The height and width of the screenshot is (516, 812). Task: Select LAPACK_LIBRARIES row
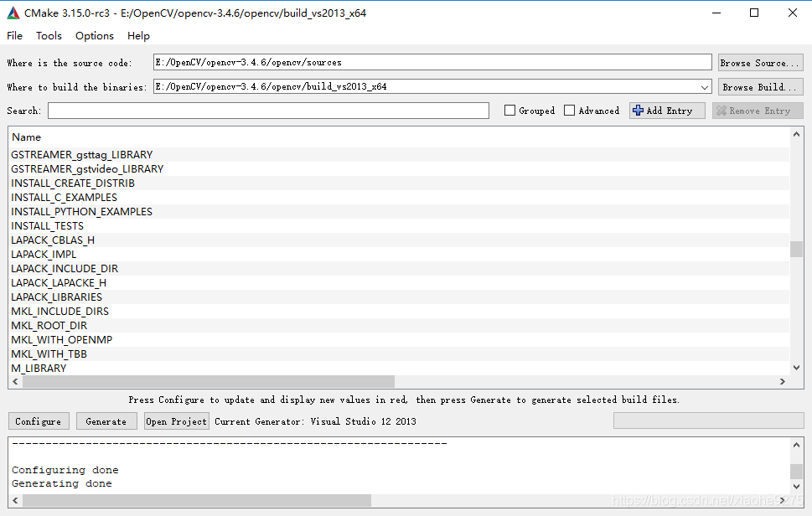pyautogui.click(x=399, y=297)
